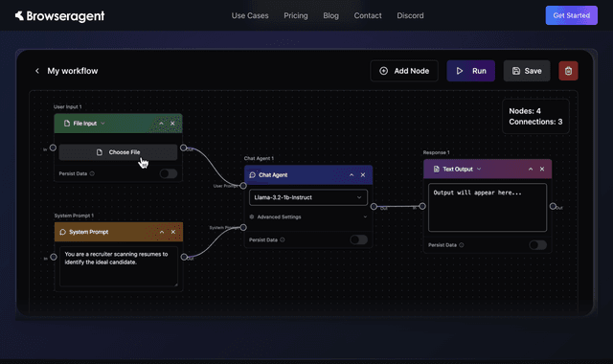Click the Text Output out connector
The width and height of the screenshot is (613, 364).
(553, 206)
